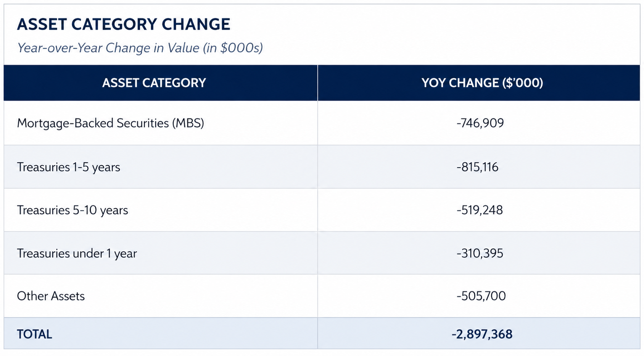
Task: Click the word Treasuries in 5-10 years row
Action: click(43, 210)
